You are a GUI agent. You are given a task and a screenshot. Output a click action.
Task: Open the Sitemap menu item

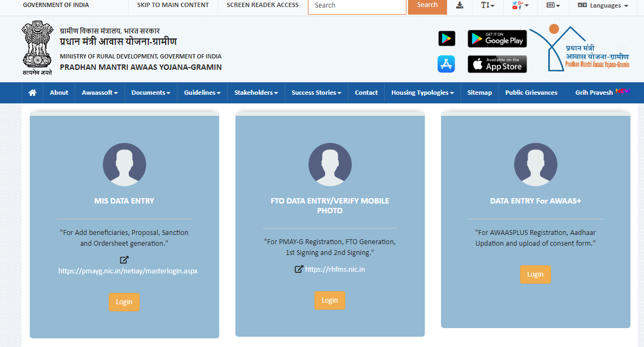pyautogui.click(x=479, y=93)
